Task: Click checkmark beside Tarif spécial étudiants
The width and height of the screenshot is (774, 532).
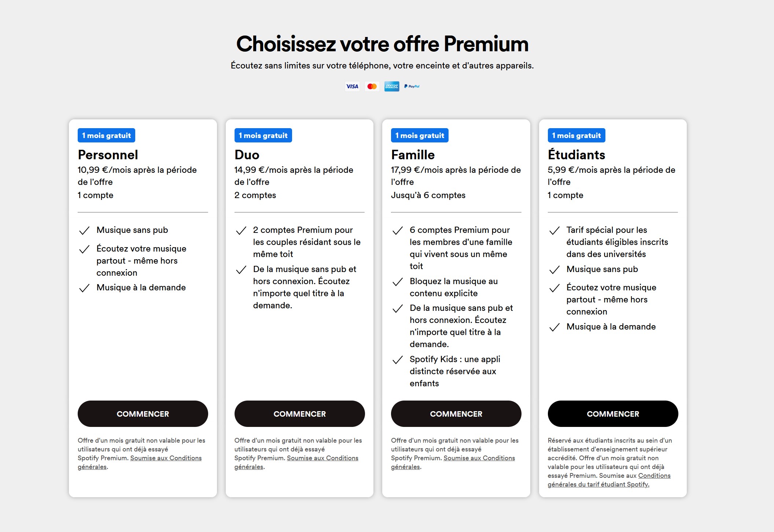Action: click(554, 231)
